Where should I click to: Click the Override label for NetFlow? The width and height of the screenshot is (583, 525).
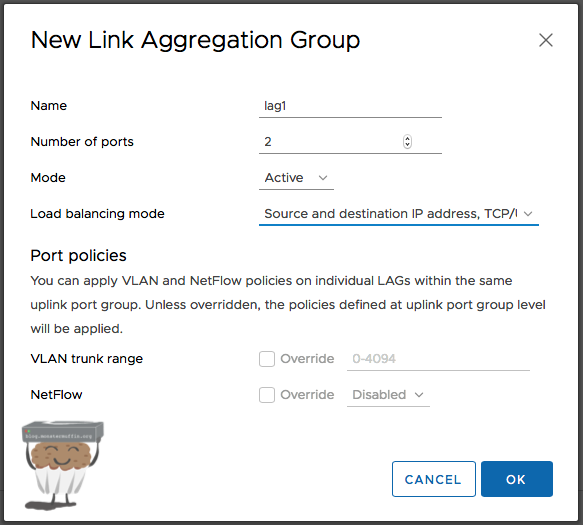tap(307, 395)
